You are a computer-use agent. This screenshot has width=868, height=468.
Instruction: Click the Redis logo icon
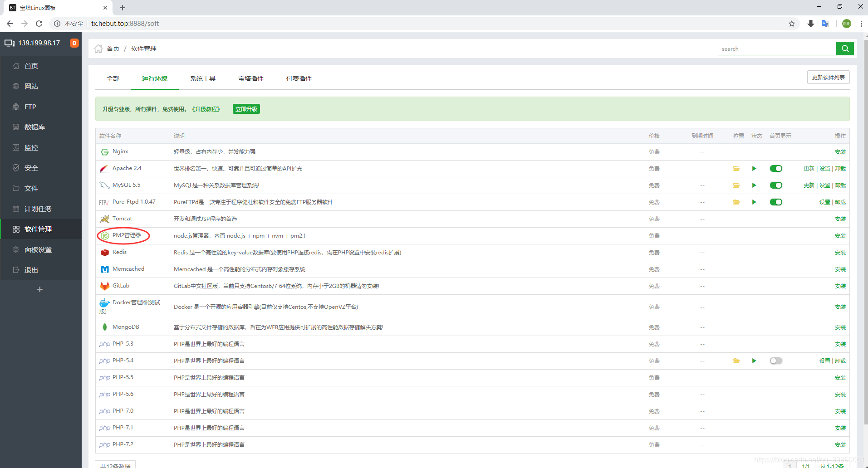(x=105, y=253)
